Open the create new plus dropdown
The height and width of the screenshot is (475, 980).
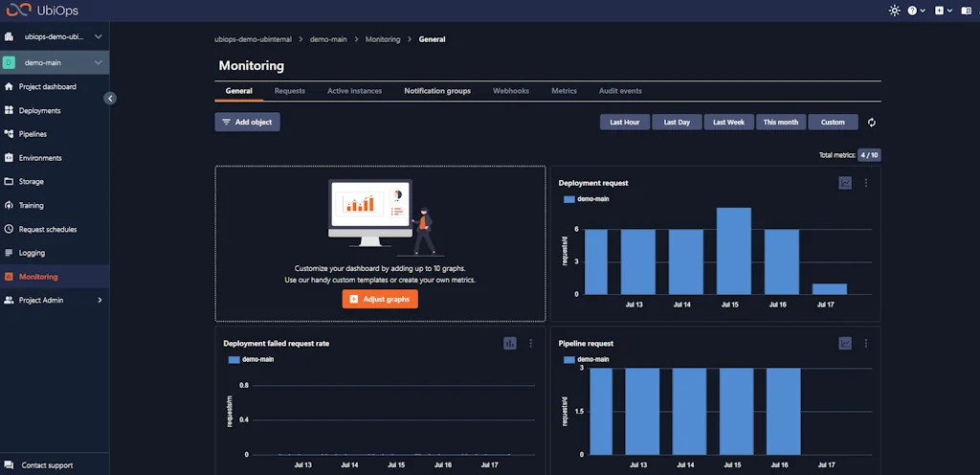(x=943, y=11)
